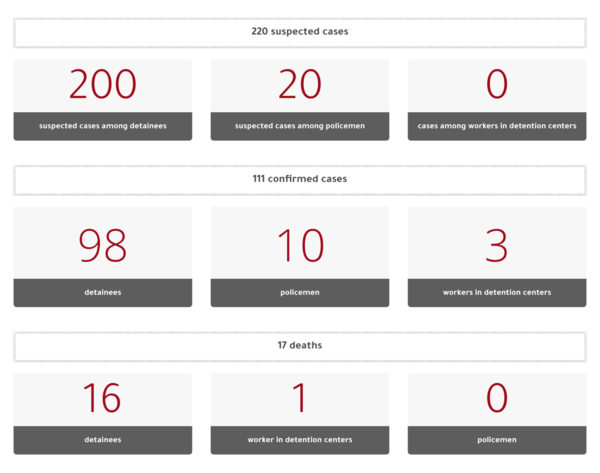Click the "17 deaths" header bar

300,346
